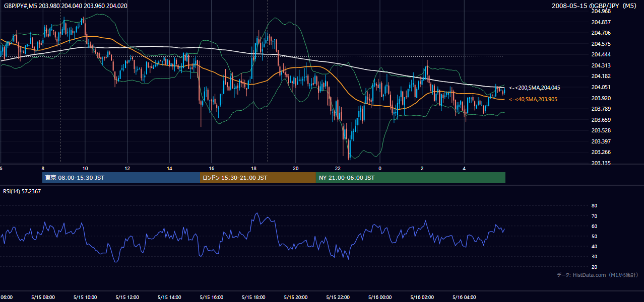Click hour label 4 below price chart
Screen dimensions: 644x302
click(x=464, y=168)
